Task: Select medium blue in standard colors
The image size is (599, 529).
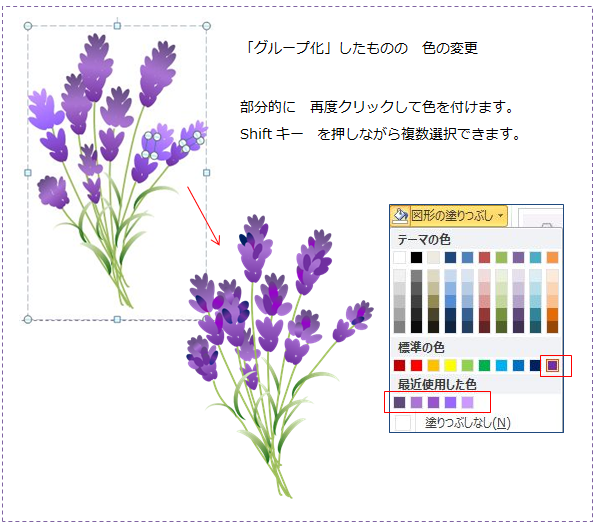Action: 518,366
